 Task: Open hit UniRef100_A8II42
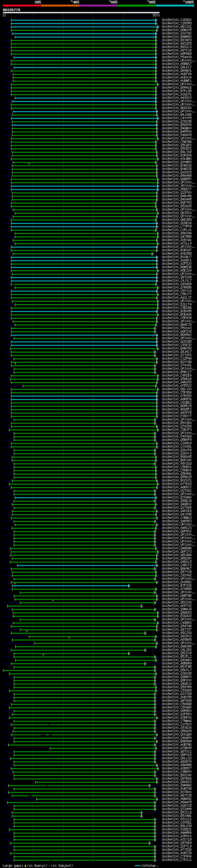(x=176, y=26)
